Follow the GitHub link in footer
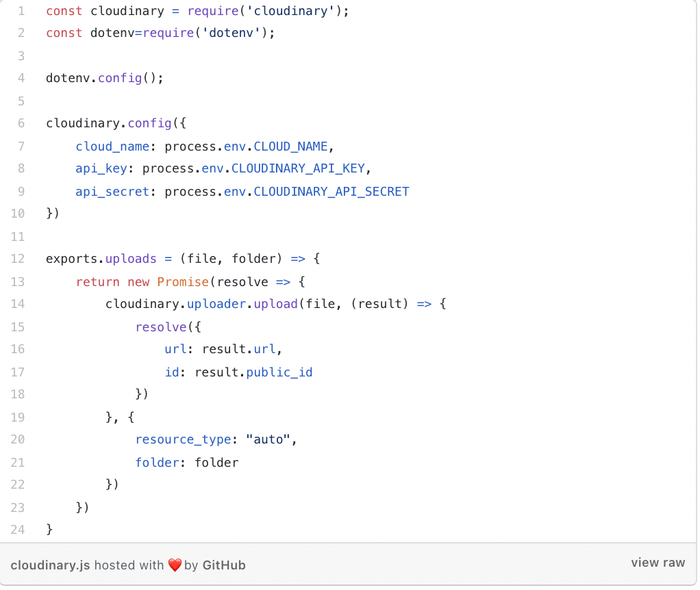700x590 pixels. point(224,565)
